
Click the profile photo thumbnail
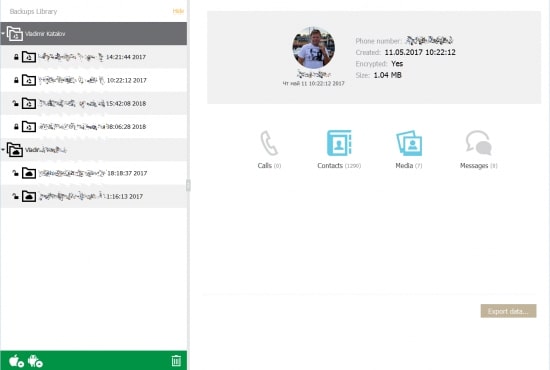[x=314, y=48]
